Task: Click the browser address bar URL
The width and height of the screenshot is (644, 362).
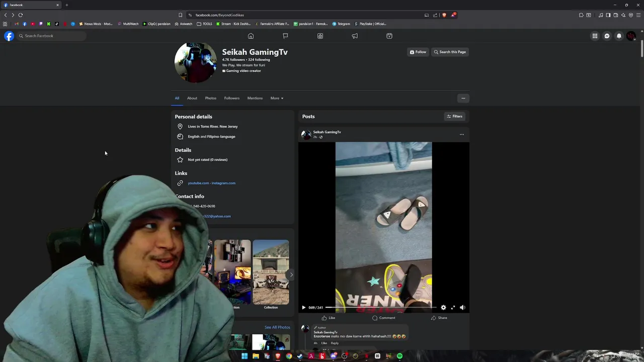Action: click(220, 15)
